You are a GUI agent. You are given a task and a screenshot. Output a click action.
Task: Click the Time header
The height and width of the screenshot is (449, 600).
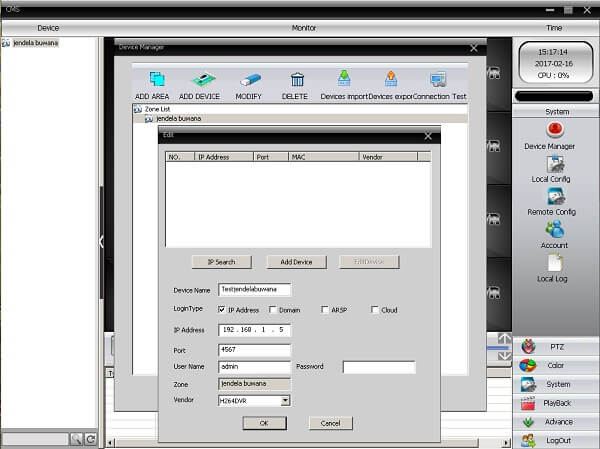[554, 28]
